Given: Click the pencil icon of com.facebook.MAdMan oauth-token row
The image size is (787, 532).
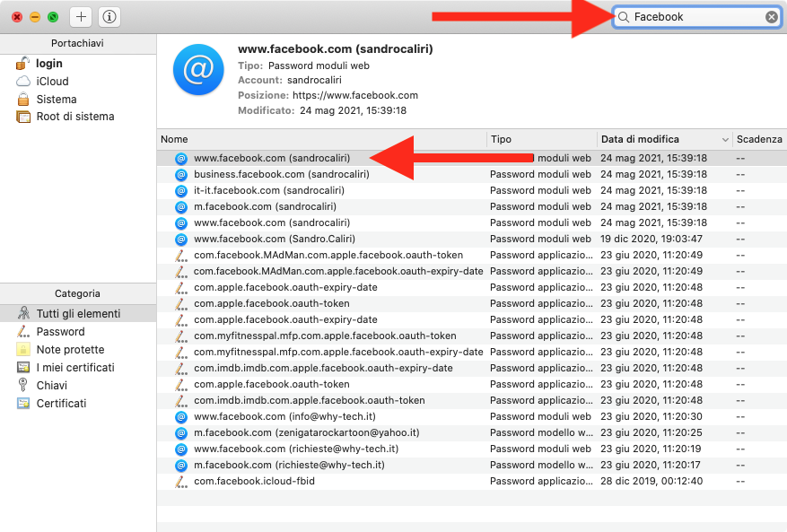Looking at the screenshot, I should (x=181, y=256).
